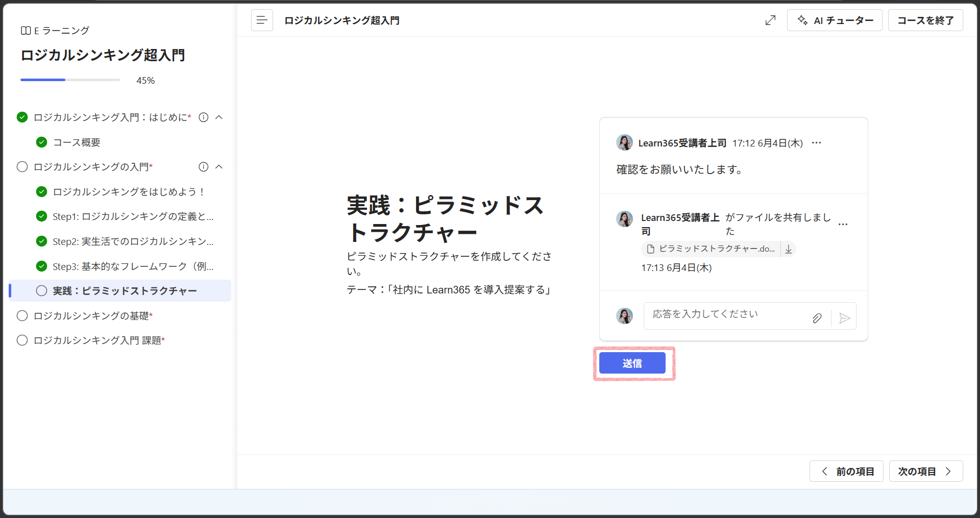Image resolution: width=980 pixels, height=518 pixels.
Task: Open Step2: 実生活でのロジカルシンキング lesson
Action: coord(133,241)
